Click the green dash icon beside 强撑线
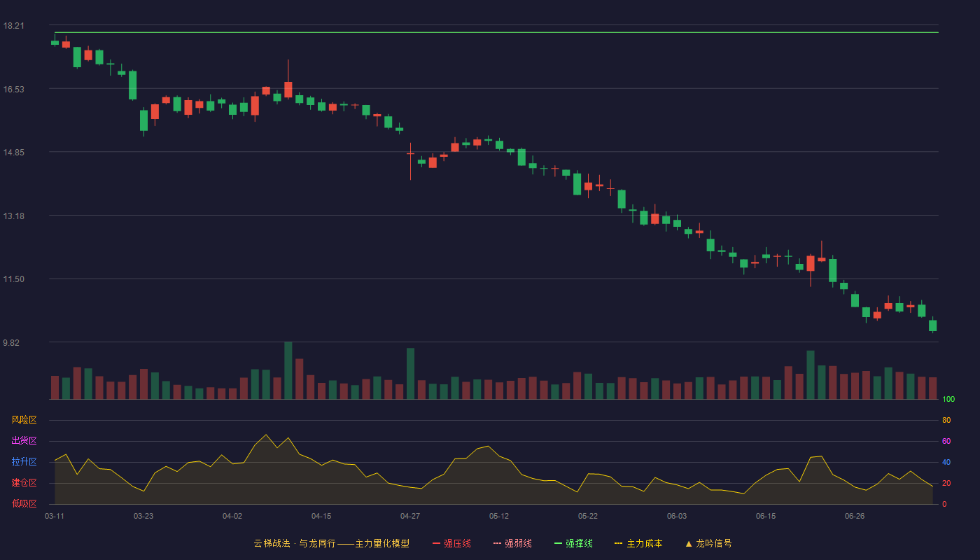980x560 pixels. 559,543
